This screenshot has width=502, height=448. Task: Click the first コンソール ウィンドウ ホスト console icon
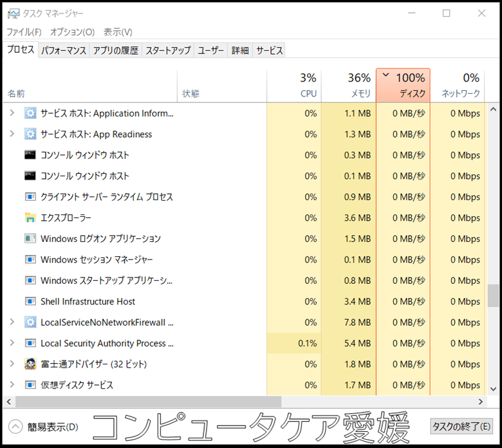tap(30, 155)
